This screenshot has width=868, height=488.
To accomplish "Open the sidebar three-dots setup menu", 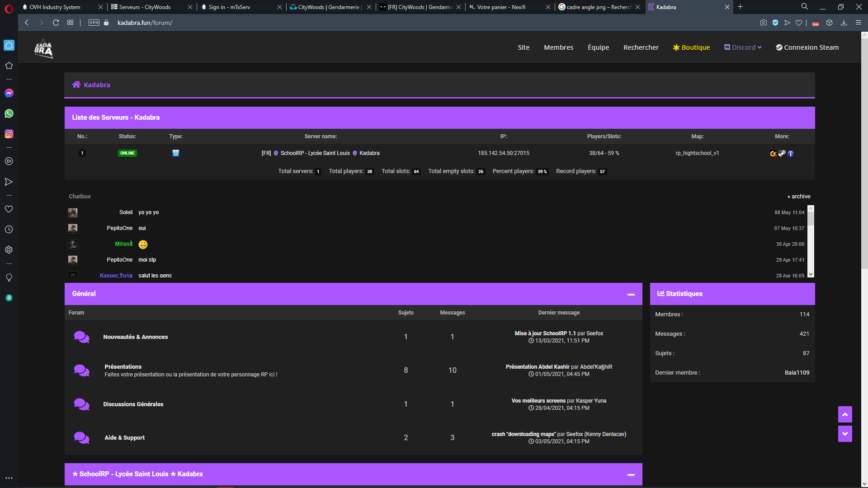I will 9,478.
